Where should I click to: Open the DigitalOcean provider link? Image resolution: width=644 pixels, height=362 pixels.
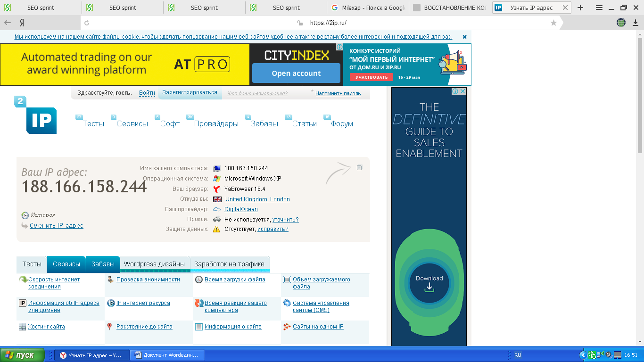[241, 209]
